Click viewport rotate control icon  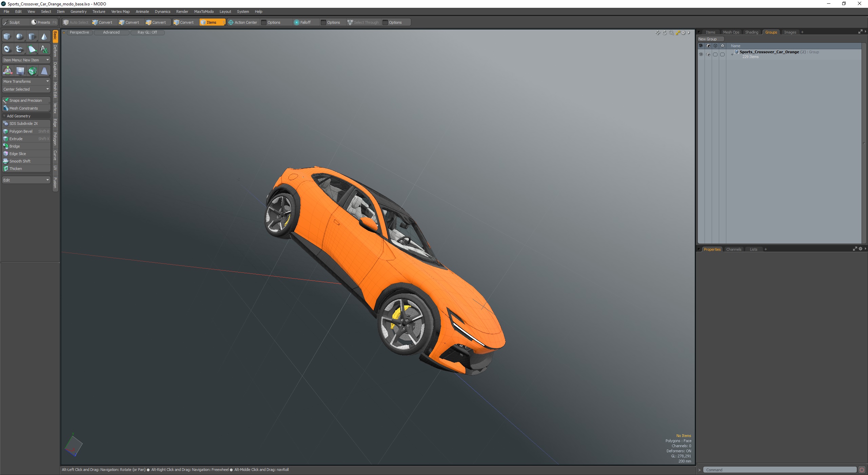[x=665, y=33]
